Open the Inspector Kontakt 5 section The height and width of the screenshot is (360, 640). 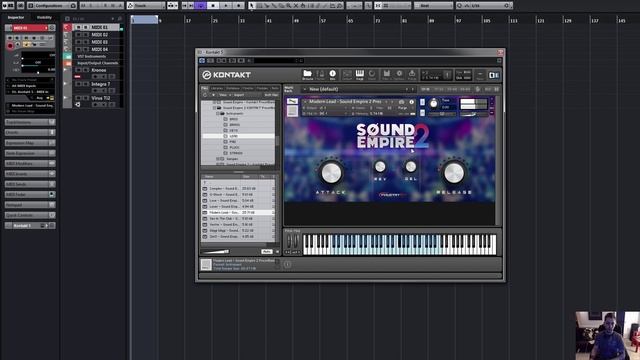click(30, 225)
